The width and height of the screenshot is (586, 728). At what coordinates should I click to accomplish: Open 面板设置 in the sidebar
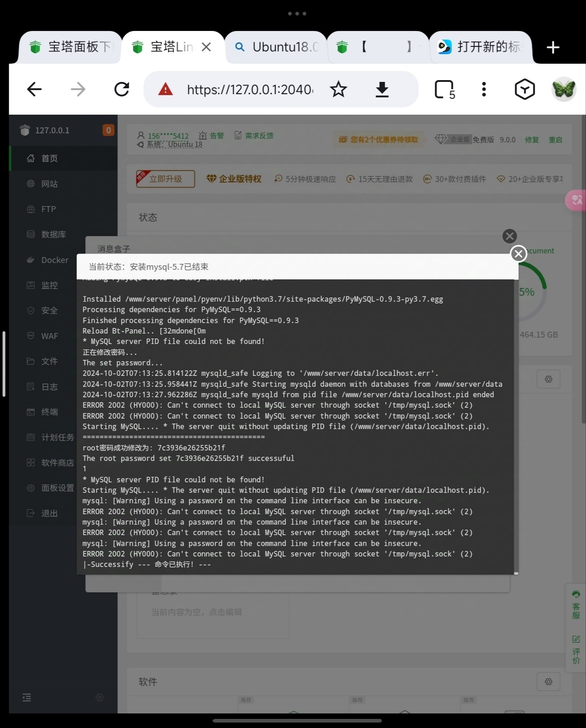click(x=57, y=488)
